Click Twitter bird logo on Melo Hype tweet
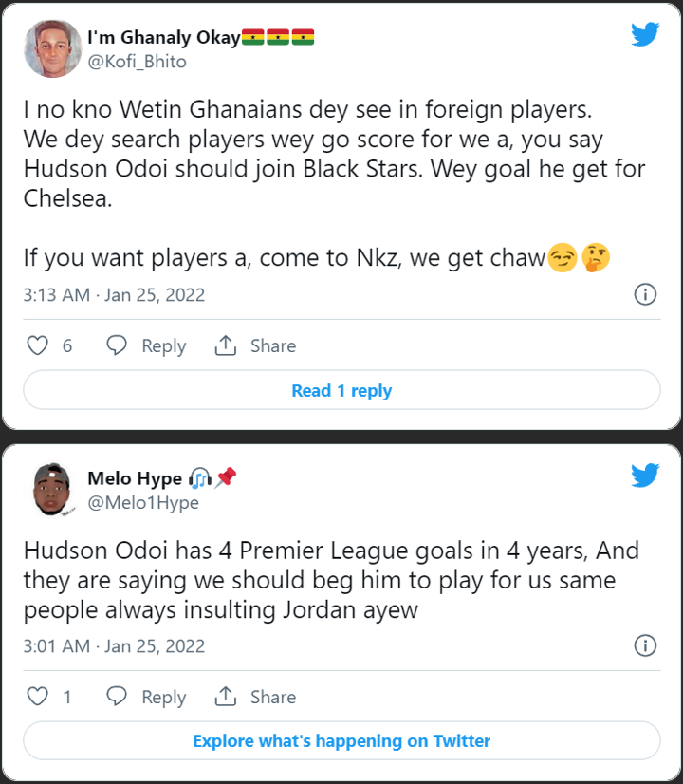The height and width of the screenshot is (784, 683). (x=645, y=476)
